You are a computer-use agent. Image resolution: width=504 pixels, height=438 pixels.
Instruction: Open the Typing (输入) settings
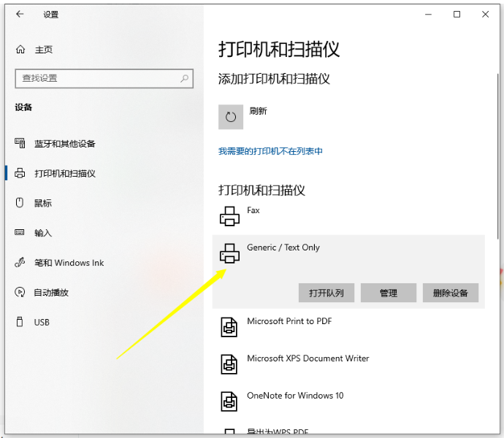42,233
